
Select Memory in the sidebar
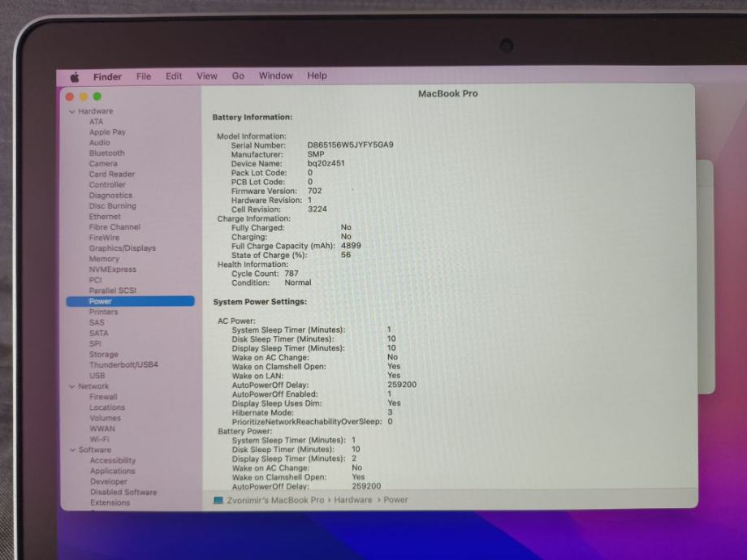pyautogui.click(x=104, y=259)
